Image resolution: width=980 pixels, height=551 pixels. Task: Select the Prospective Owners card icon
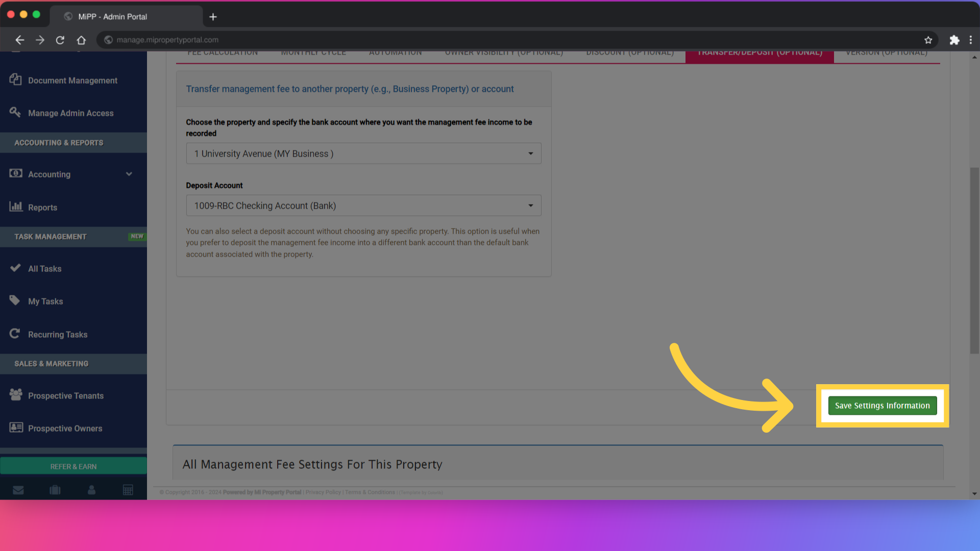coord(15,428)
